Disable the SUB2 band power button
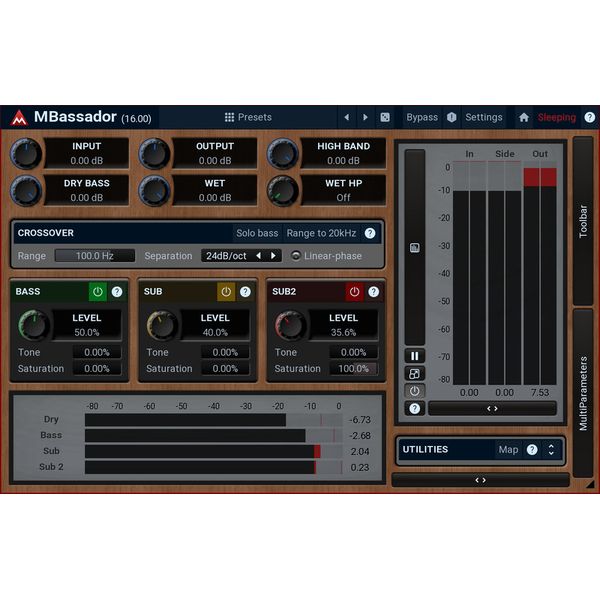Screen dimensions: 600x600 coord(354,292)
